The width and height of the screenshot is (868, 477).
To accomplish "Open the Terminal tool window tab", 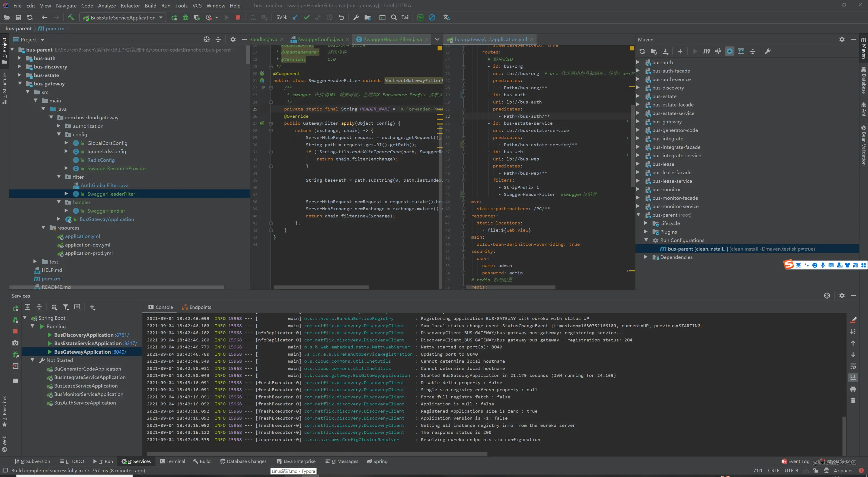I will [173, 462].
